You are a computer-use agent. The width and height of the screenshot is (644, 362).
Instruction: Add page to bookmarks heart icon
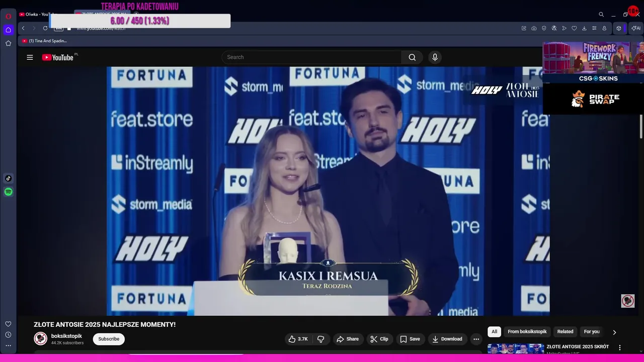(574, 28)
